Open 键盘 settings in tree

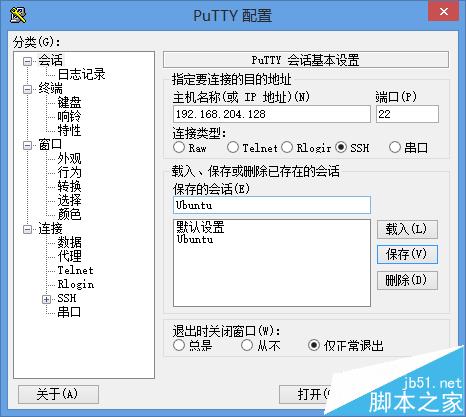69,102
